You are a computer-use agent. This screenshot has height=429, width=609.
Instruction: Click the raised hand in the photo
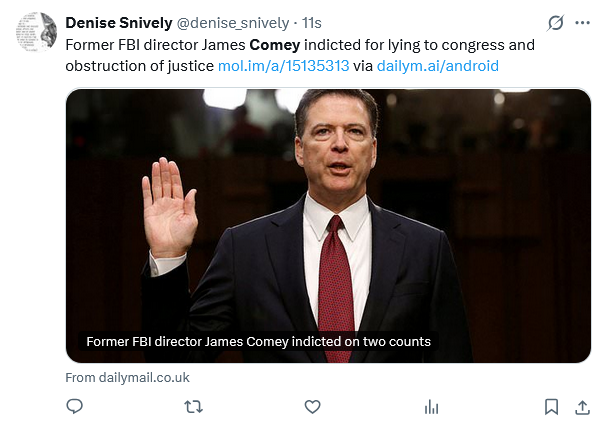[x=168, y=205]
